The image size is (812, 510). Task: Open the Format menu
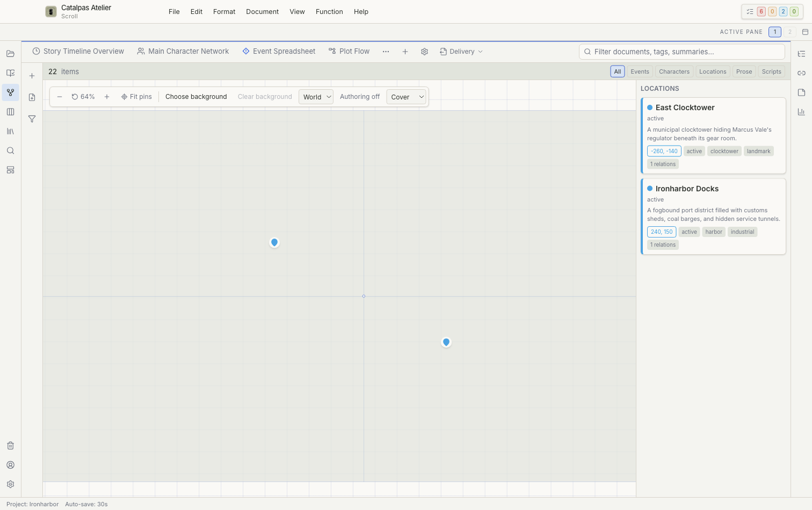[x=224, y=12]
